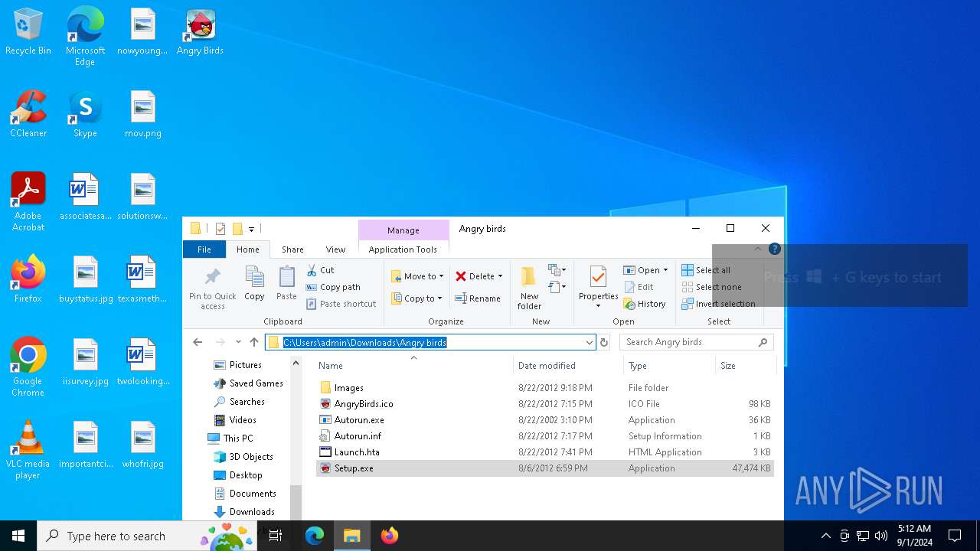The height and width of the screenshot is (551, 980).
Task: Select Angry Birds desktop shortcut
Action: pyautogui.click(x=200, y=33)
